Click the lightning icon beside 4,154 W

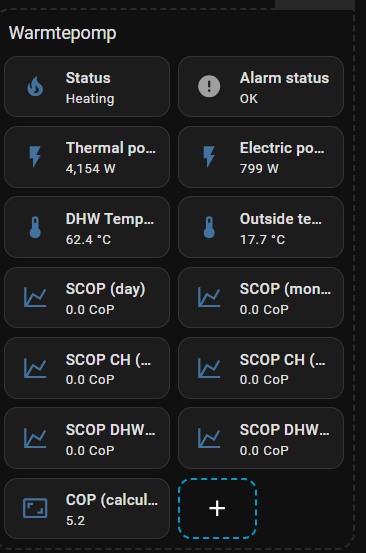[35, 156]
